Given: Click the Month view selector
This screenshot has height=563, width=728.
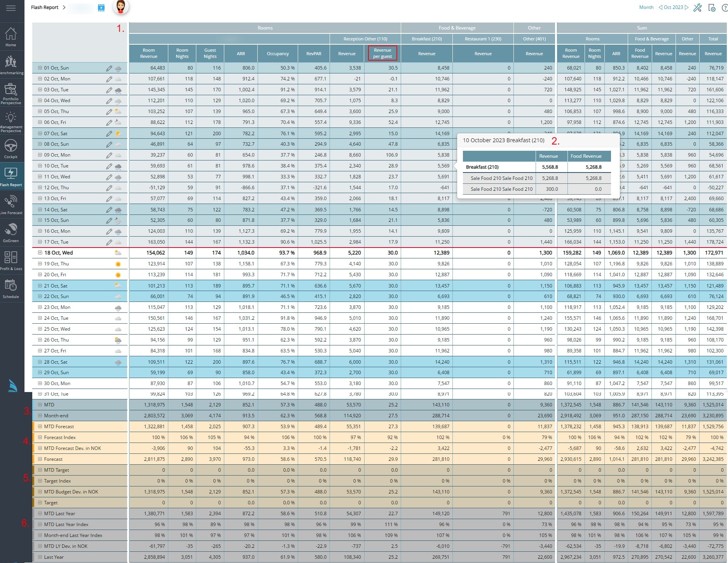Looking at the screenshot, I should [646, 7].
